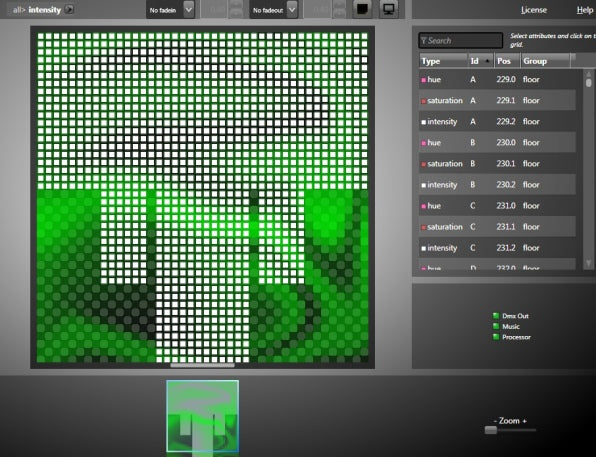Click the intensity title text in the header
596x457 pixels.
tap(44, 10)
